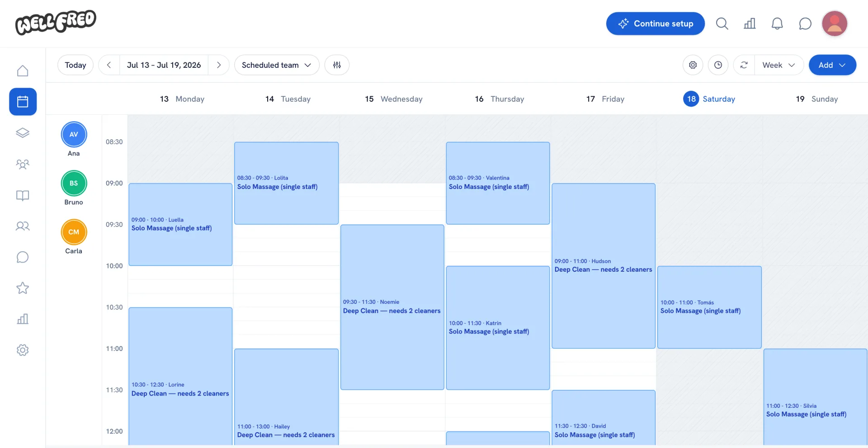Select the 15 Wednesday column header
Viewport: 868px width, 448px height.
[394, 99]
